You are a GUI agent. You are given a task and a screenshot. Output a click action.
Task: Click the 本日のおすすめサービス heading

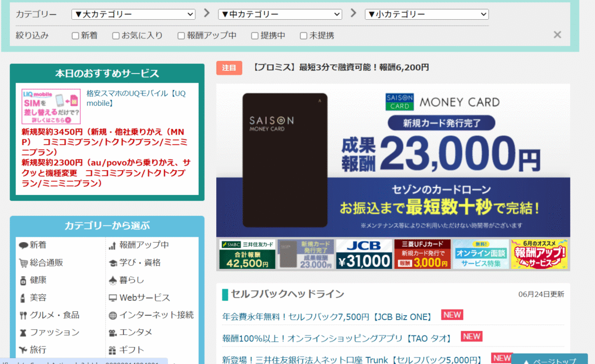pos(107,74)
